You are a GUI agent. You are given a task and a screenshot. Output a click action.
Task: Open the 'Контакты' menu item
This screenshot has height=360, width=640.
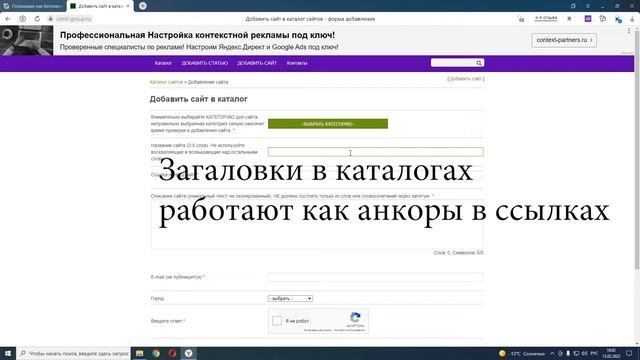[x=297, y=63]
